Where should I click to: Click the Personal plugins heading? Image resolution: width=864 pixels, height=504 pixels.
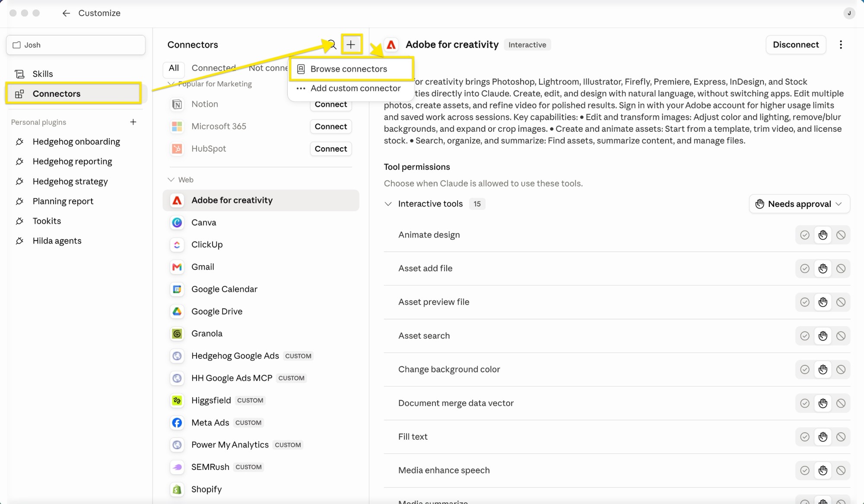(x=38, y=122)
